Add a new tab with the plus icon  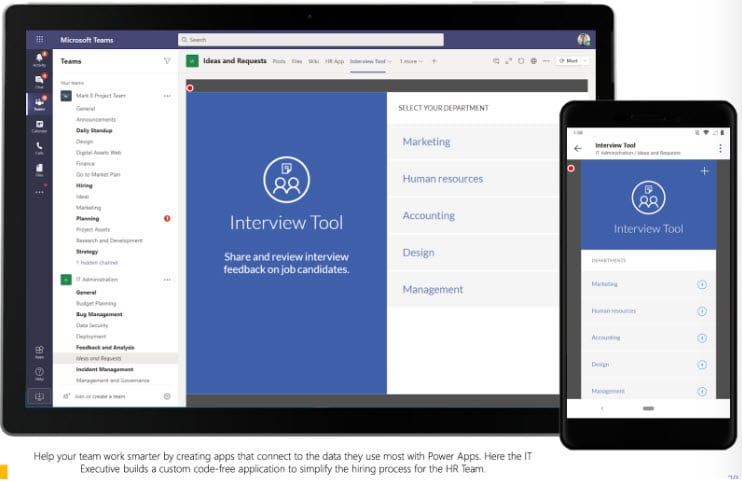tap(434, 61)
